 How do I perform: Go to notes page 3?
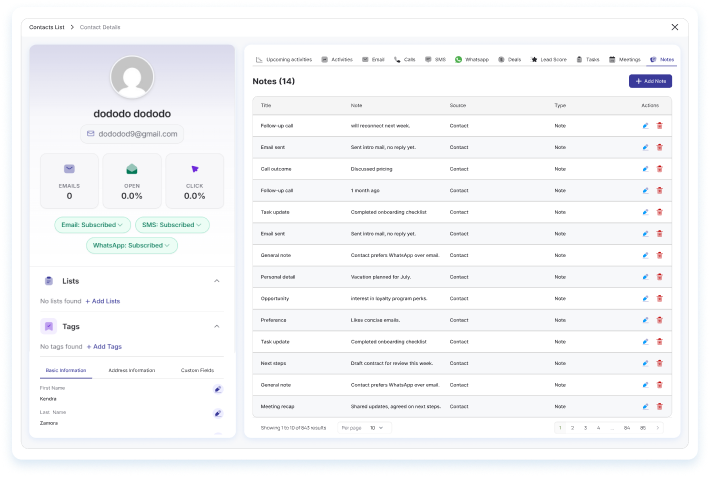[x=585, y=428]
